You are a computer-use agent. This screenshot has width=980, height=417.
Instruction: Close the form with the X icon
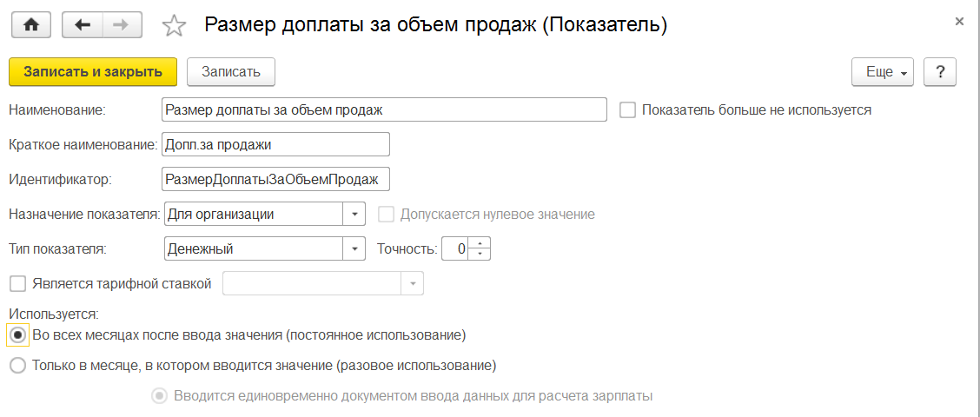[959, 21]
